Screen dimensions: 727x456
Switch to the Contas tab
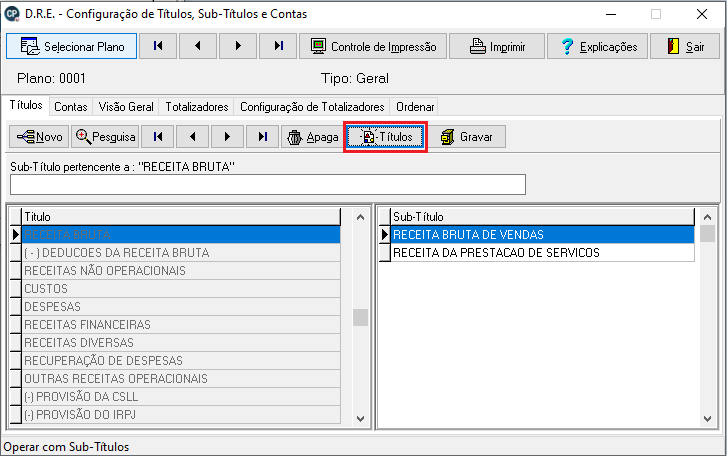(x=70, y=107)
